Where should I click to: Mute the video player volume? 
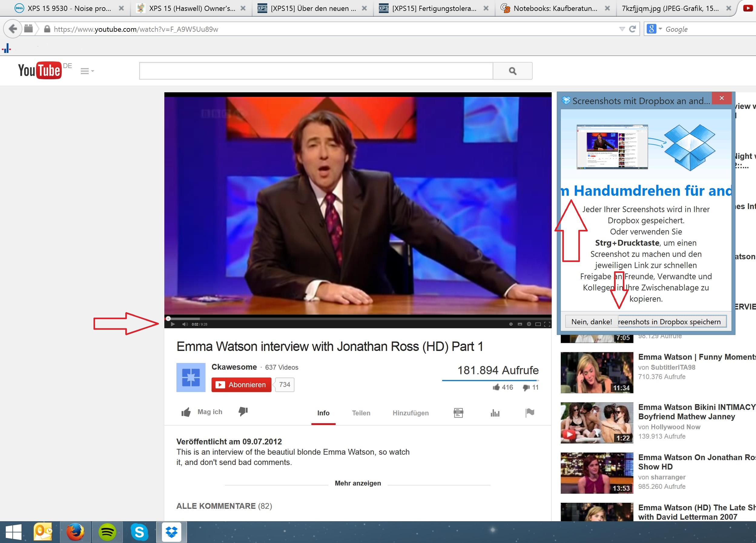tap(185, 324)
